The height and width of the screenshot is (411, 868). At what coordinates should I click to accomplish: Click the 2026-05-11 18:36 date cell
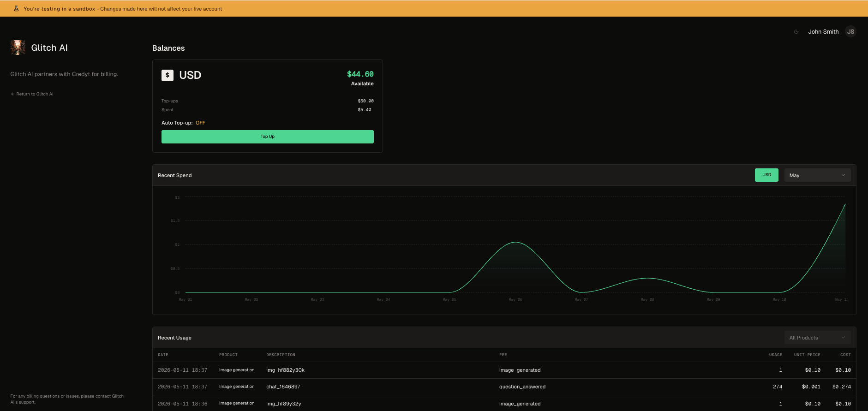coord(183,404)
